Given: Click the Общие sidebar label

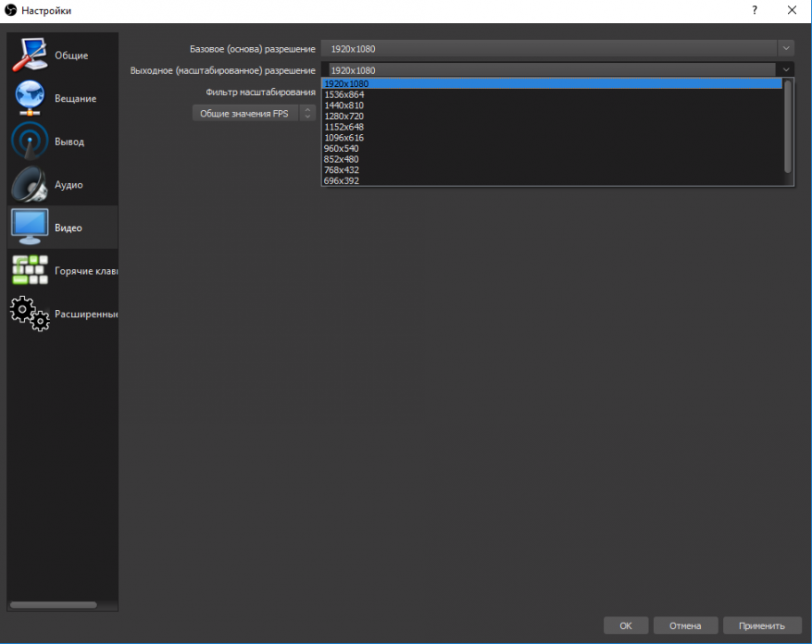Looking at the screenshot, I should coord(71,56).
